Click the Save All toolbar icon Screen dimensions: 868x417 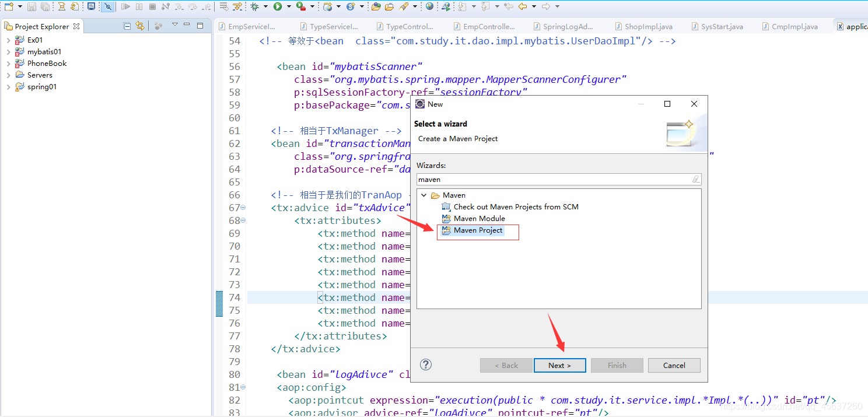pyautogui.click(x=45, y=6)
